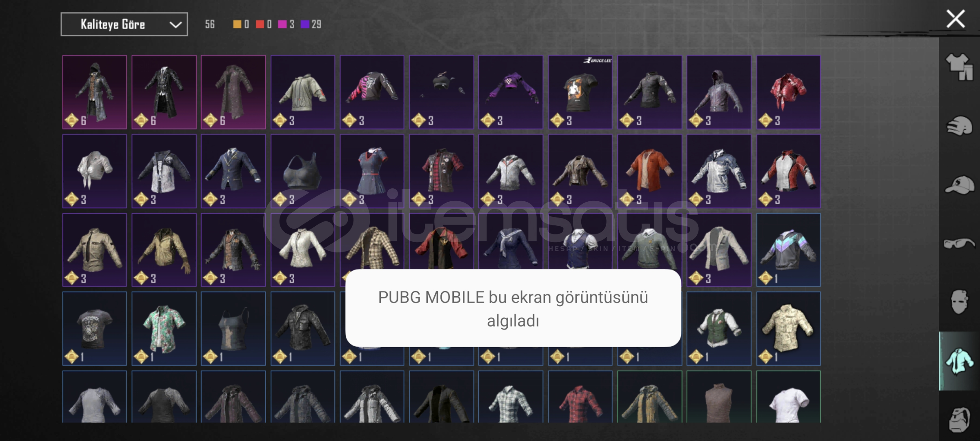This screenshot has height=441, width=980.
Task: Open the face mask category icon
Action: click(959, 302)
